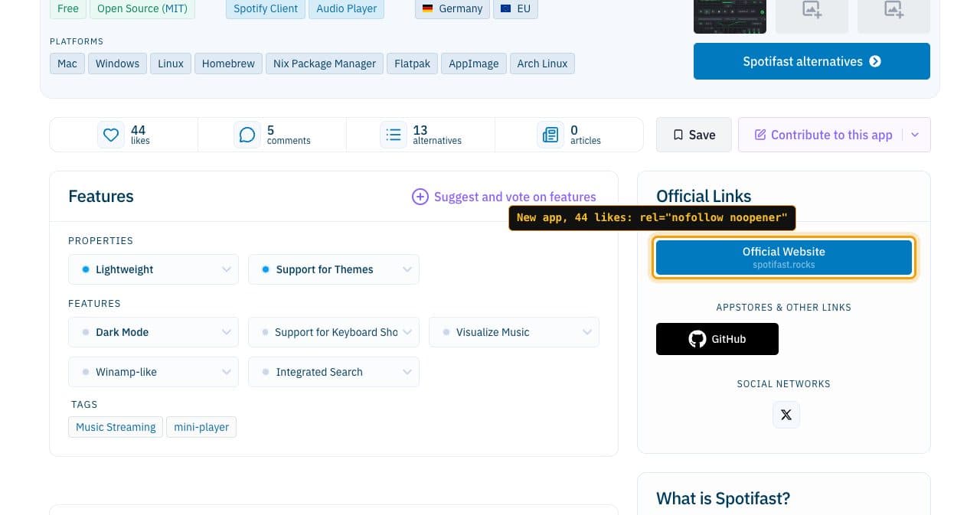Click the second add-image placeholder
The height and width of the screenshot is (515, 980).
[893, 11]
